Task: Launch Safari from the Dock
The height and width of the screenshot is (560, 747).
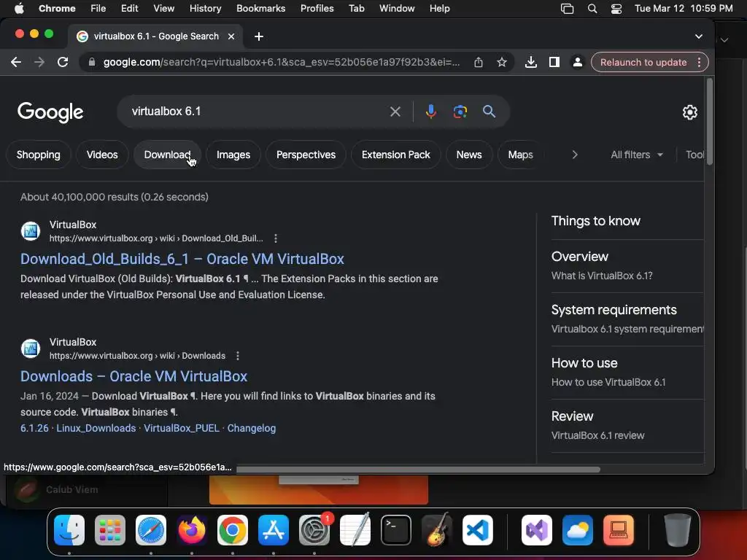Action: point(151,530)
